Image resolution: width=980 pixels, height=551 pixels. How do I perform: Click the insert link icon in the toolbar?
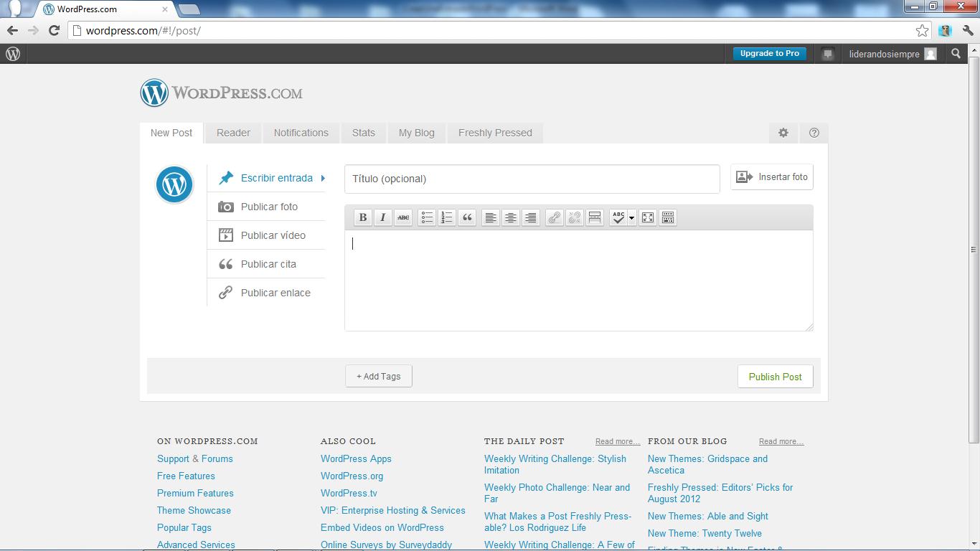(x=555, y=217)
